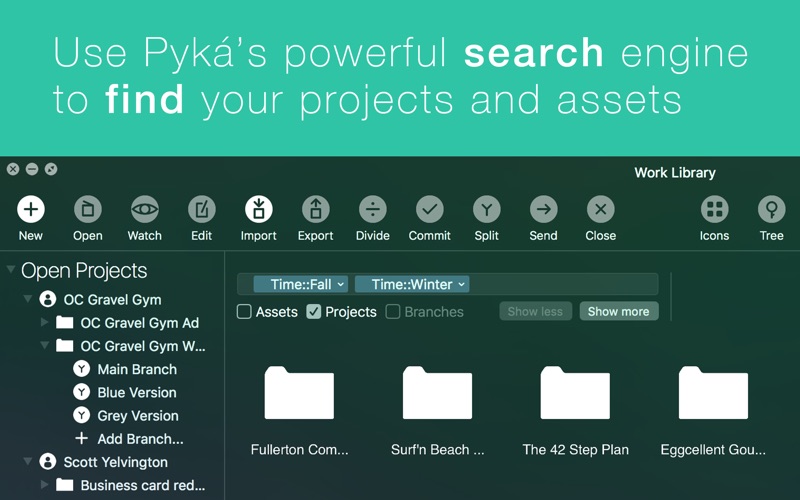Select the OC Gravel Gym row text

pyautogui.click(x=112, y=299)
